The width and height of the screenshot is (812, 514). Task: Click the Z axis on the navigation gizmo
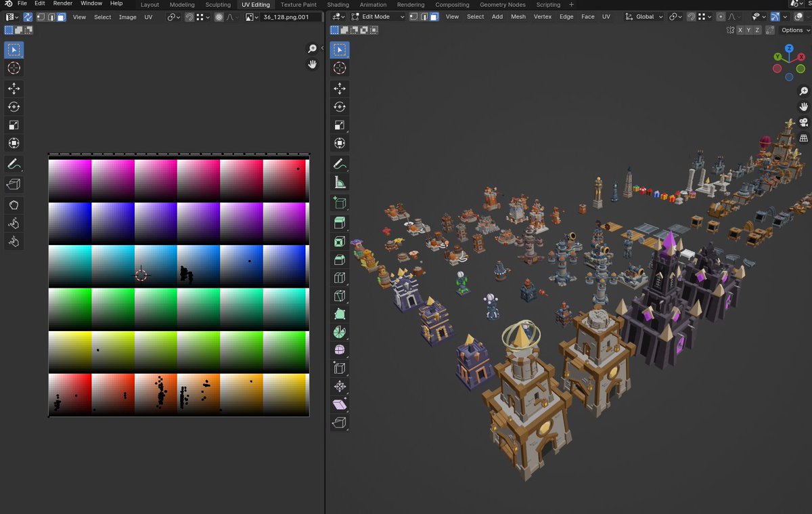(x=789, y=49)
